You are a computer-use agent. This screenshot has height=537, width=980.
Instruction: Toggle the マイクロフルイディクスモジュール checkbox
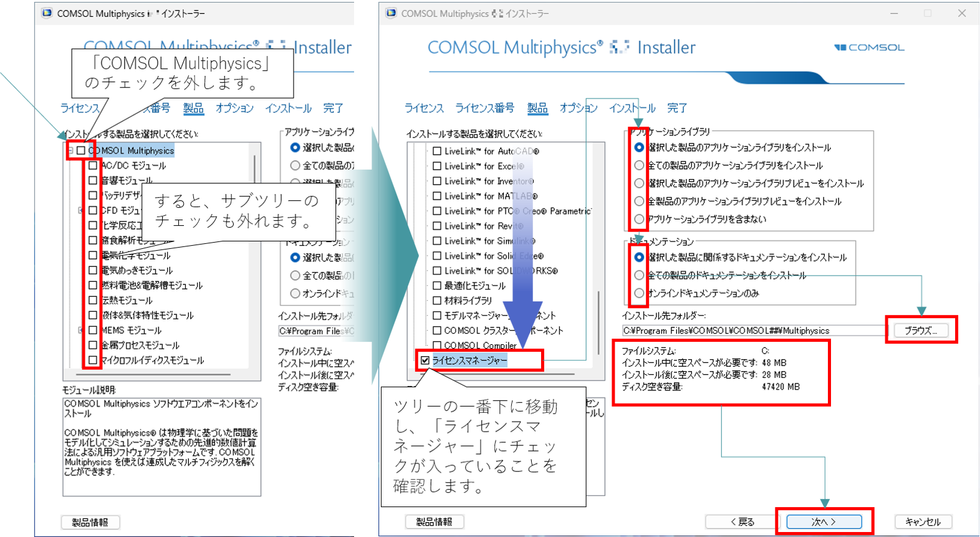93,360
